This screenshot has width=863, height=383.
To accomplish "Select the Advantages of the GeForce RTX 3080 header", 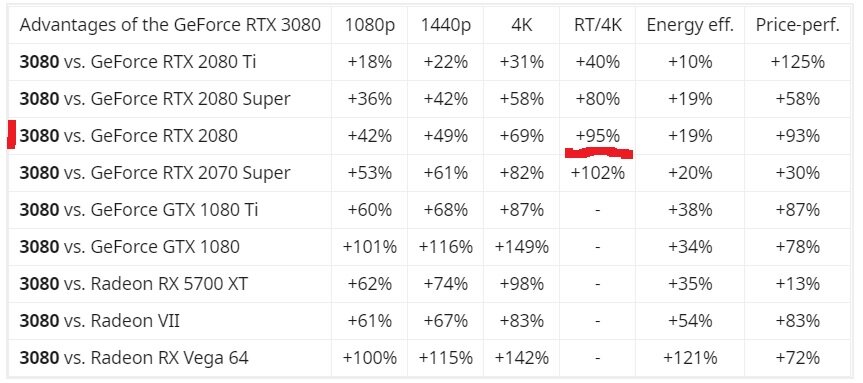I will pos(170,25).
